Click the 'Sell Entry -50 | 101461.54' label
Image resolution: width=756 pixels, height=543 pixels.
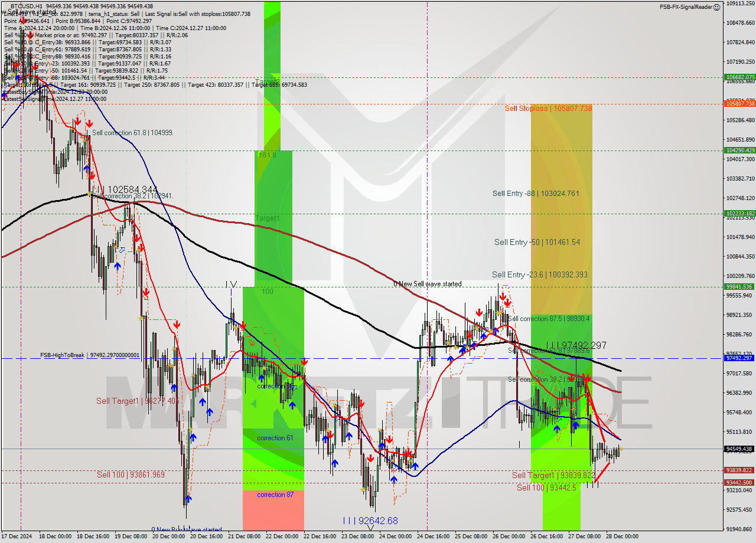[537, 243]
